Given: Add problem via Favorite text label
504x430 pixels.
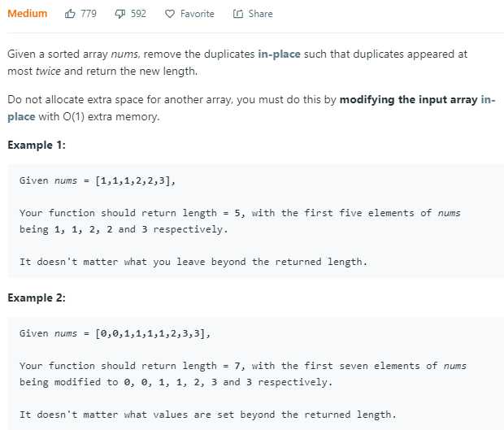Looking at the screenshot, I should tap(197, 14).
